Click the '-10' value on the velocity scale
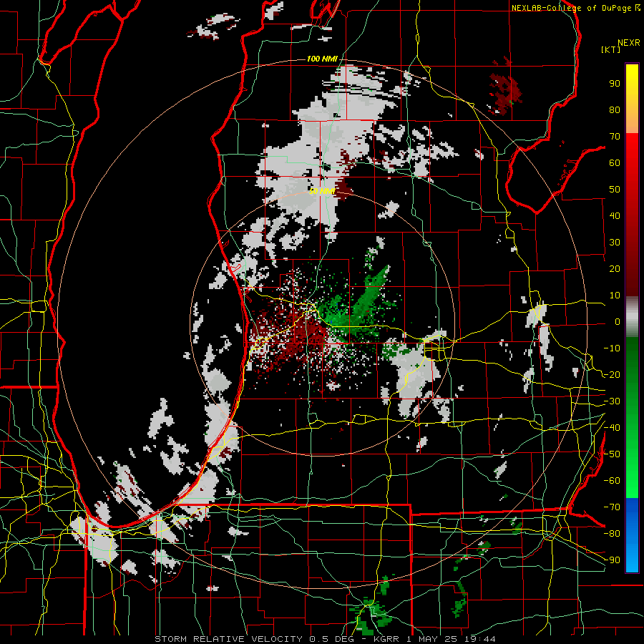This screenshot has height=644, width=644. click(612, 348)
